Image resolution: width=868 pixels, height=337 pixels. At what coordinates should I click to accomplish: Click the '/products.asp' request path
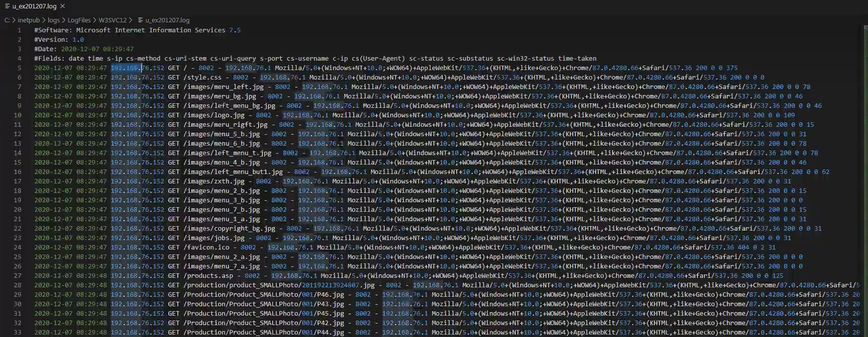coord(208,276)
